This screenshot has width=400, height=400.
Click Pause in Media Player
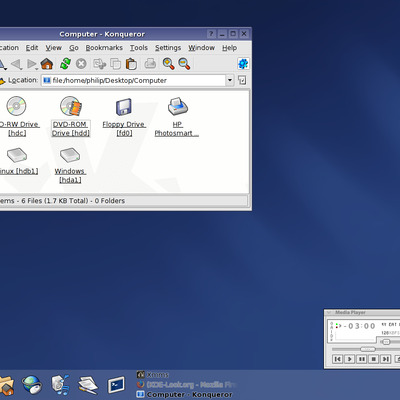point(362,359)
